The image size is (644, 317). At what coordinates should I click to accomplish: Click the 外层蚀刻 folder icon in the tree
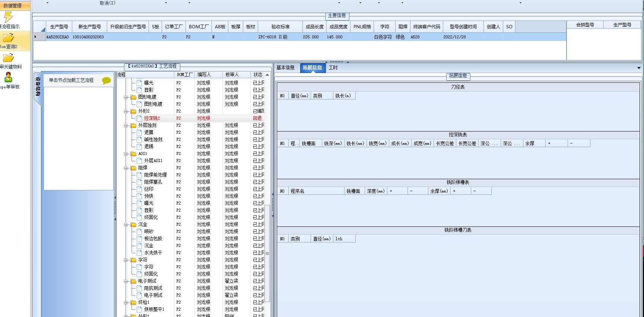click(133, 126)
